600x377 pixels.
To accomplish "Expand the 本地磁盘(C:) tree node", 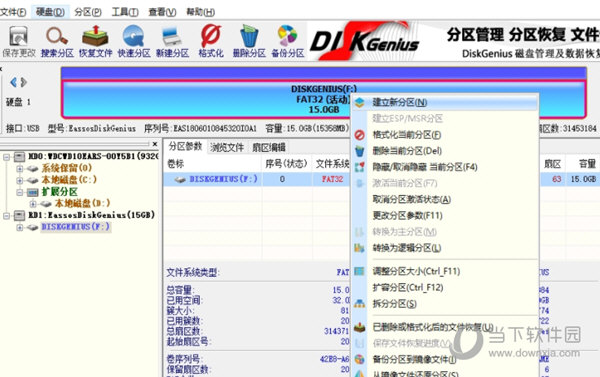I will (x=20, y=180).
